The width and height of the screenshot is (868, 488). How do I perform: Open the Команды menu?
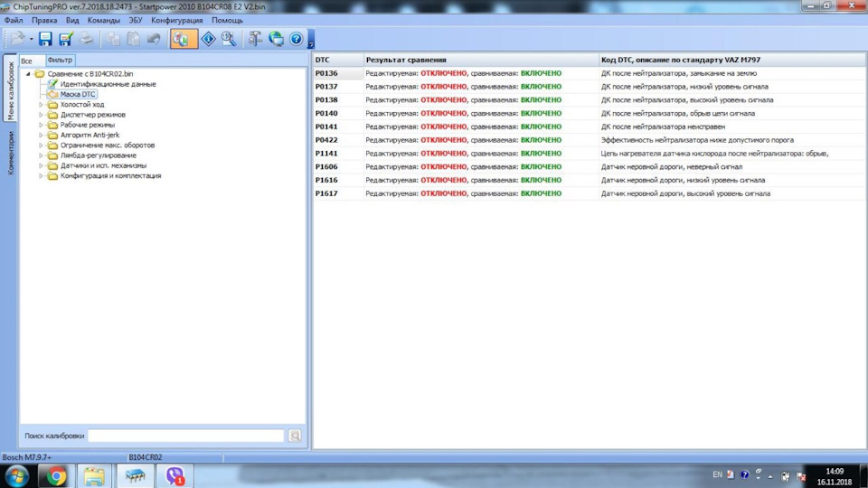pyautogui.click(x=103, y=20)
